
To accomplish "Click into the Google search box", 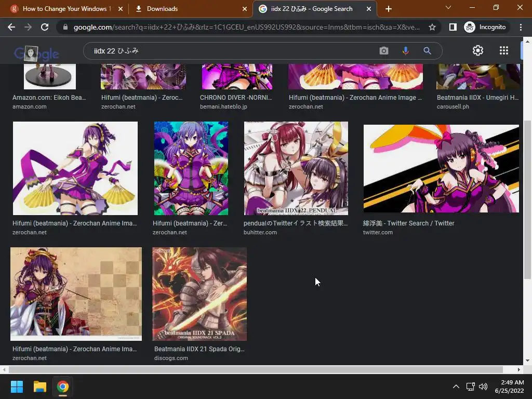I will point(231,51).
